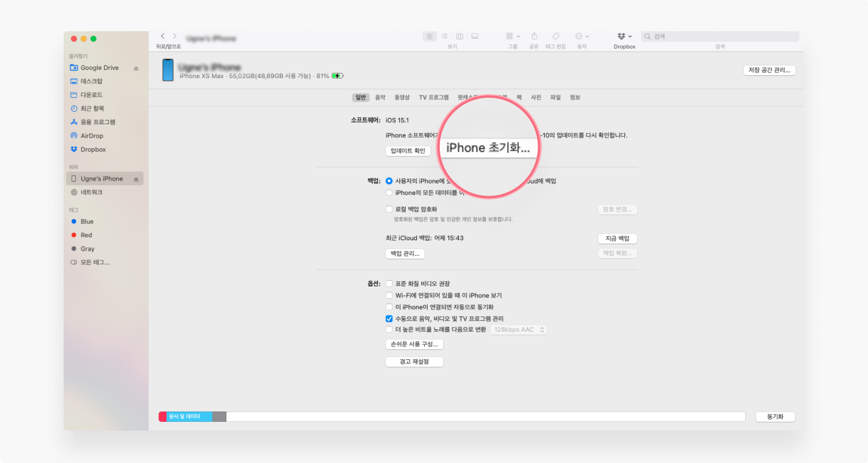The width and height of the screenshot is (868, 463).
Task: Click the gray storage bar segment
Action: pyautogui.click(x=219, y=417)
